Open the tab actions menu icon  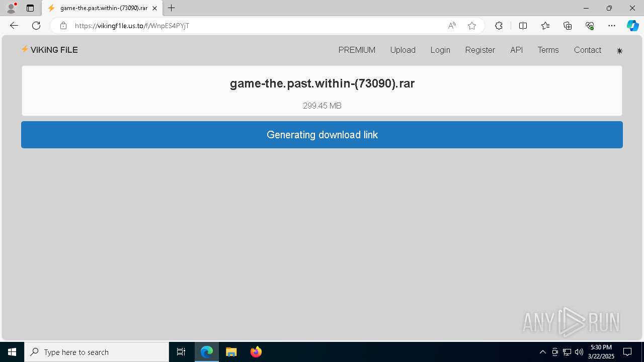coord(30,8)
